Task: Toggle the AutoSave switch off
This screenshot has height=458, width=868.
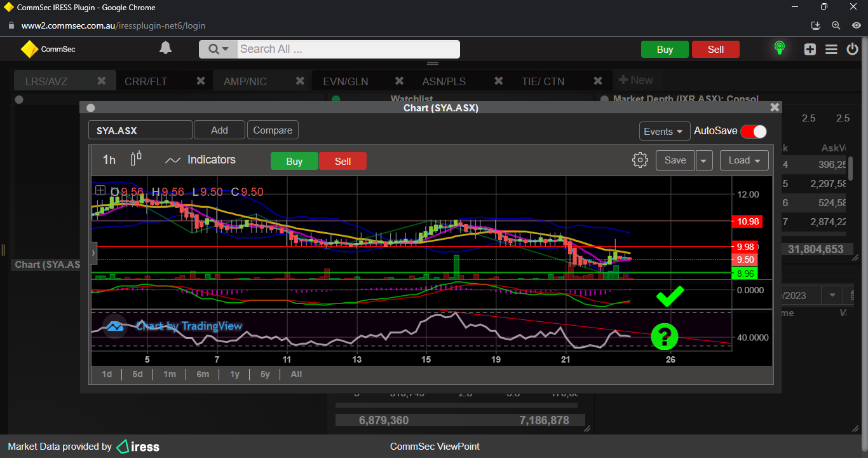Action: pyautogui.click(x=754, y=131)
